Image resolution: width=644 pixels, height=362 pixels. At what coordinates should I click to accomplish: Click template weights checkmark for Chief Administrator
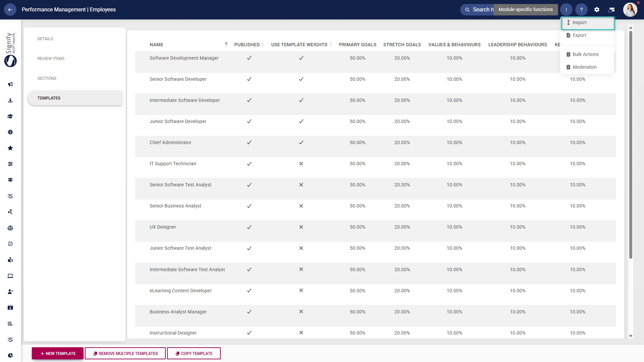pos(301,142)
